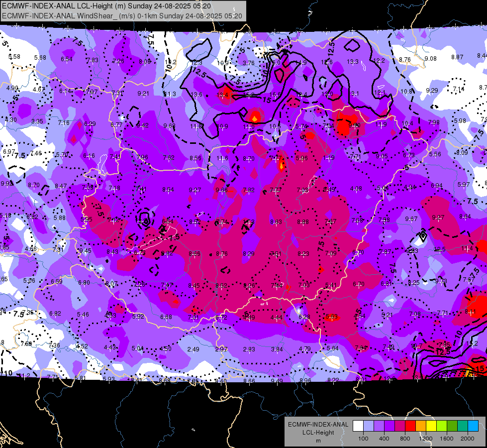The image size is (487, 448).
Task: Click the wind shear value 4.79
Action: tap(304, 349)
